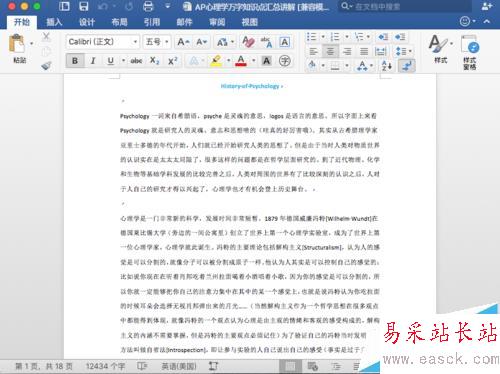Expand the numbered list dropdown arrow

[x=347, y=37]
